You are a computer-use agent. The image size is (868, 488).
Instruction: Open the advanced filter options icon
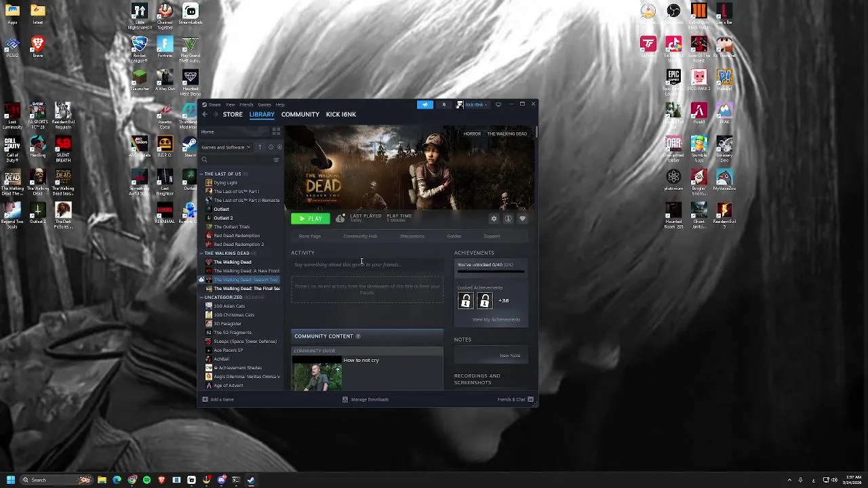[276, 160]
